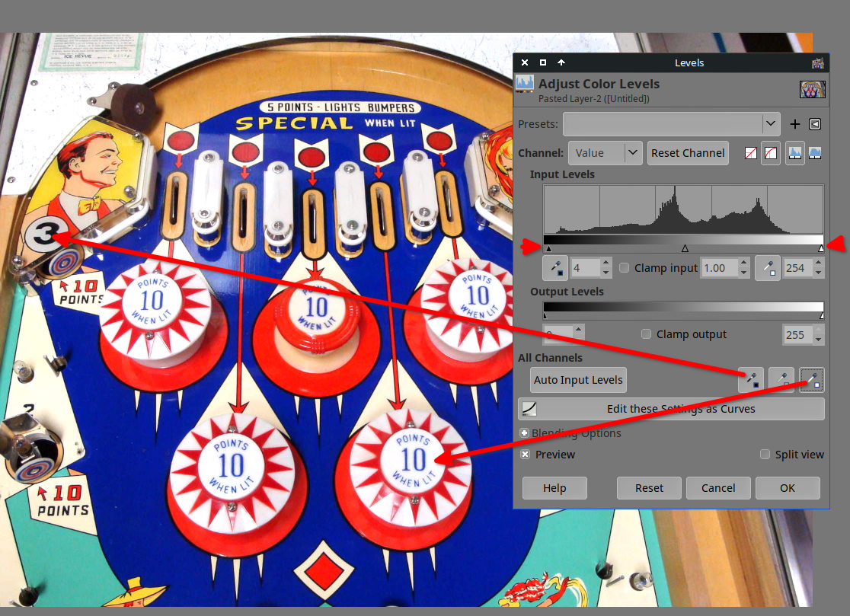The height and width of the screenshot is (616, 850).
Task: Adjust the gamma 1.00 stepper
Action: [743, 268]
